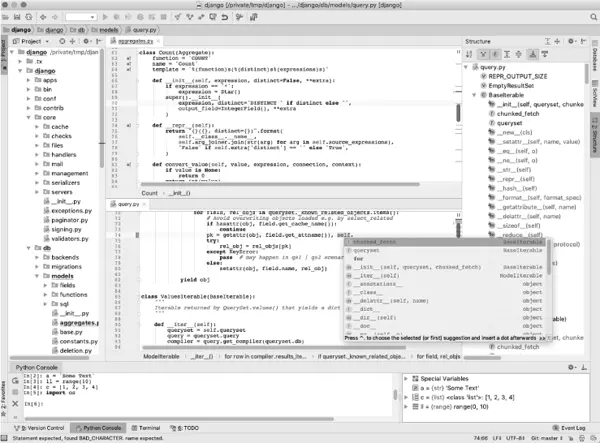Expand the cache folder
The image size is (600, 443).
37,127
